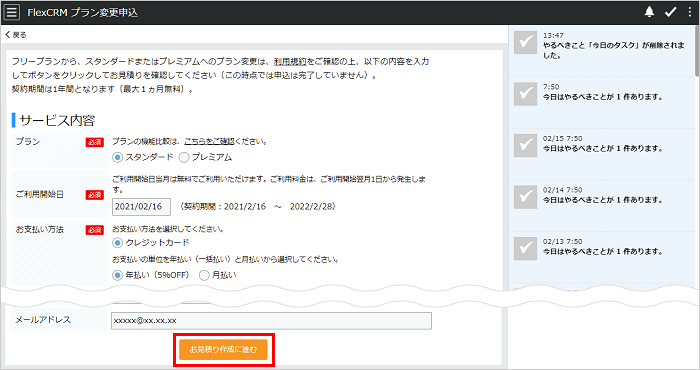This screenshot has width=700, height=370.
Task: Mark the 02/13 7:50 notification check icon
Action: coord(525,248)
